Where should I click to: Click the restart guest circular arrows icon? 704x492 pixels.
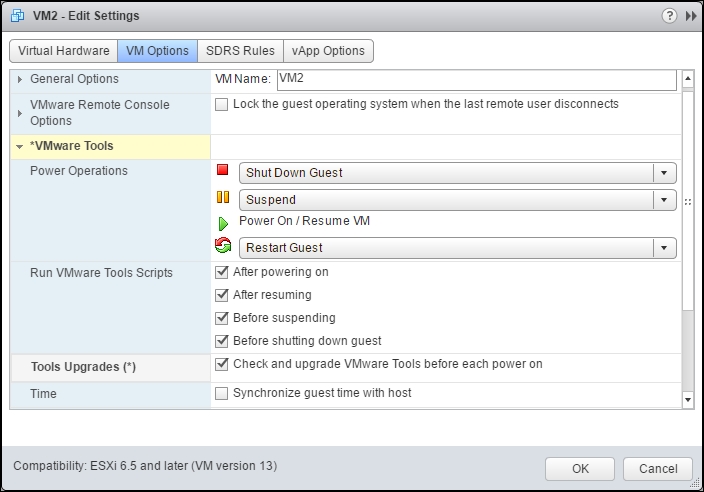(x=223, y=245)
